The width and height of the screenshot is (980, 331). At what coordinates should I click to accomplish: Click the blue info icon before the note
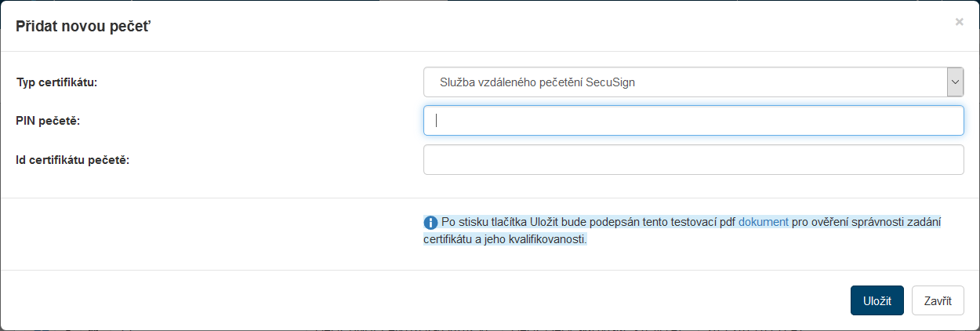coord(430,222)
